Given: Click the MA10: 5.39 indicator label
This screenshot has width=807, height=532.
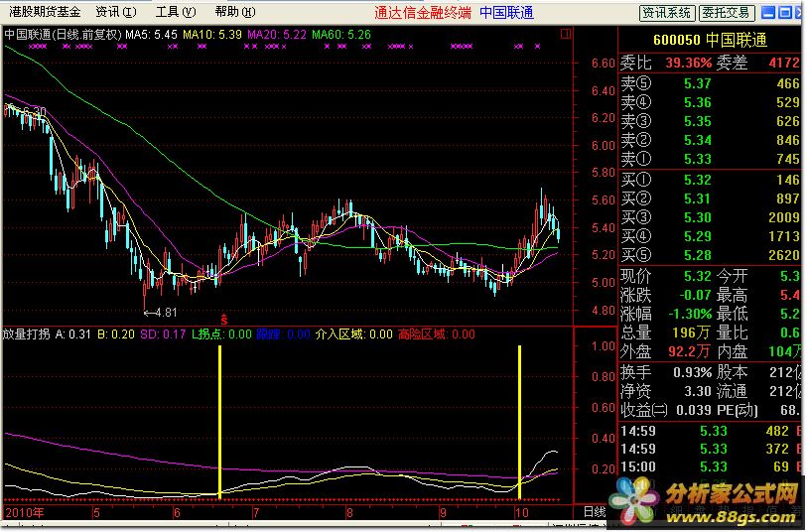Looking at the screenshot, I should coord(212,35).
